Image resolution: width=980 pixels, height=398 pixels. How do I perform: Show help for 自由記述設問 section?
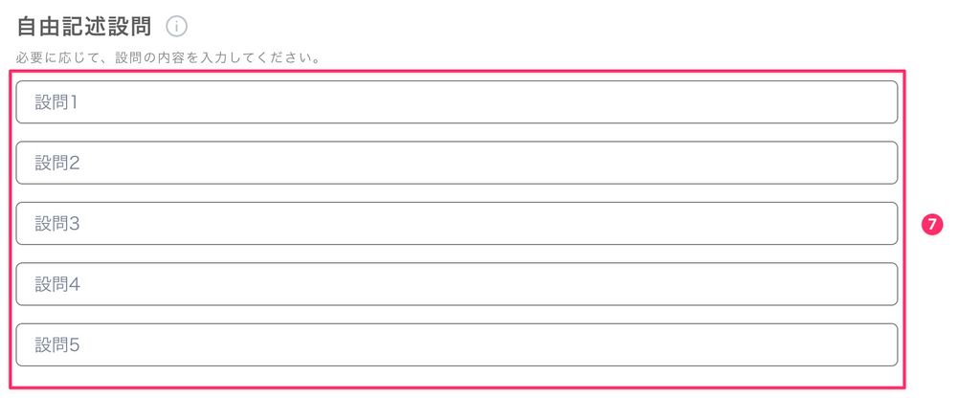pos(176,26)
